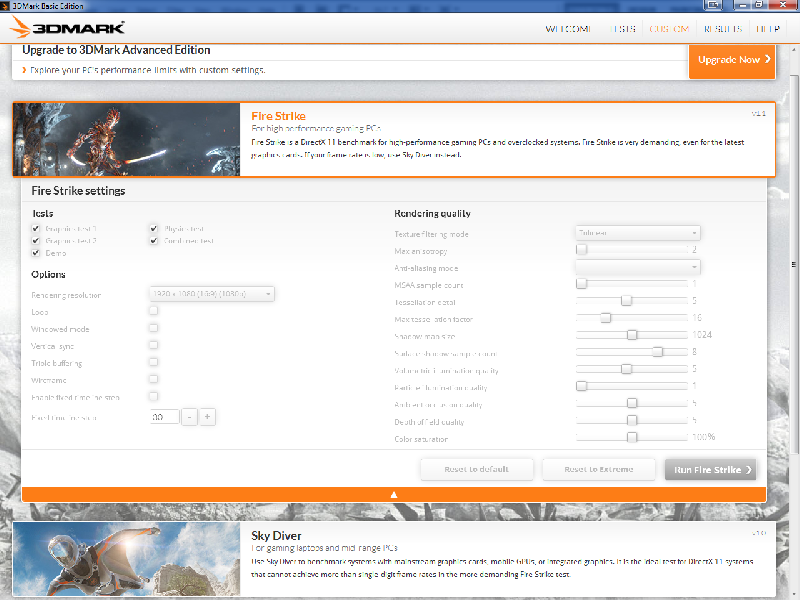
Task: Click the Shadow map size value 1024
Action: [702, 335]
